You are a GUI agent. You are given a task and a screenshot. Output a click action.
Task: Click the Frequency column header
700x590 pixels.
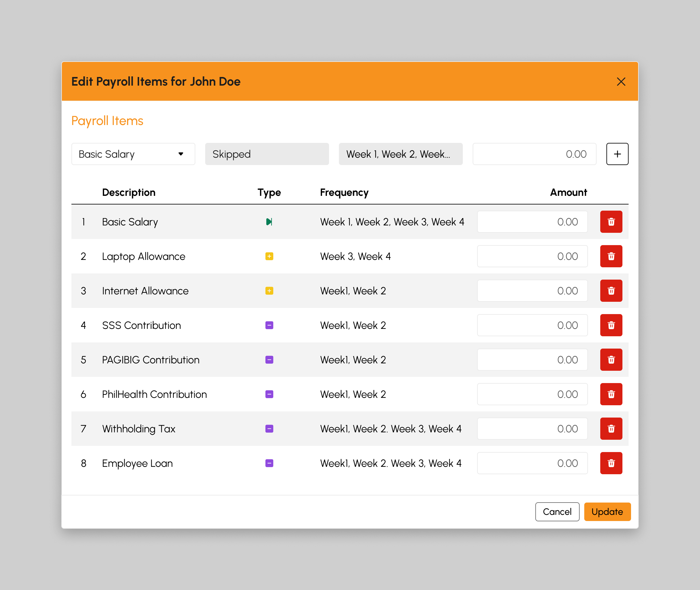[x=344, y=192]
